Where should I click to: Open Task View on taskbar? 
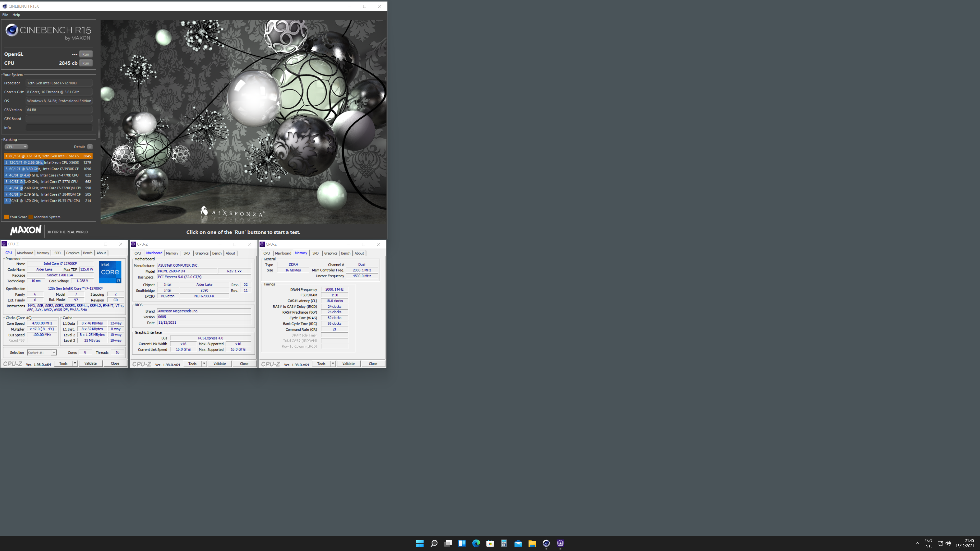coord(448,543)
